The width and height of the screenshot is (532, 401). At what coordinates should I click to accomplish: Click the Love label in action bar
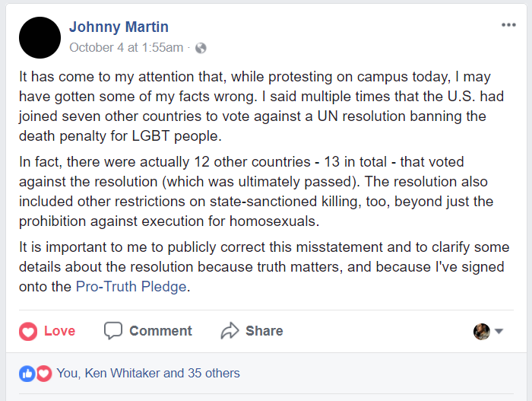pos(59,331)
